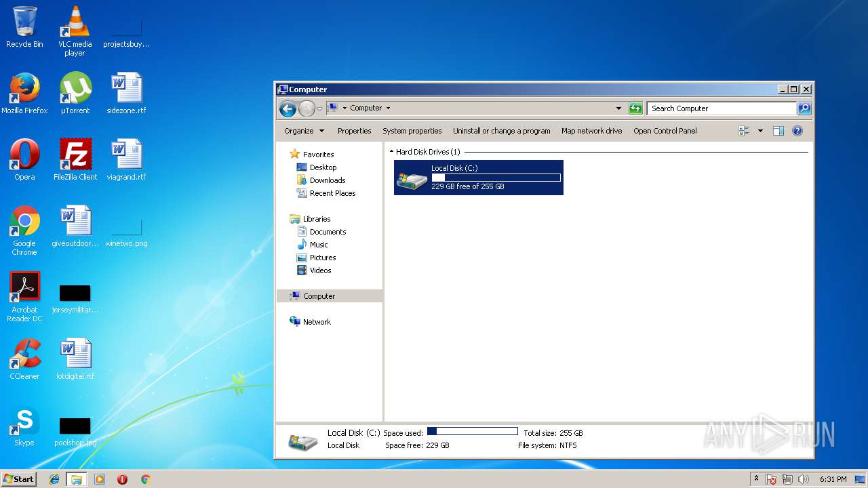This screenshot has height=488, width=868.
Task: Launch VLC media player shortcut
Action: pyautogui.click(x=75, y=30)
